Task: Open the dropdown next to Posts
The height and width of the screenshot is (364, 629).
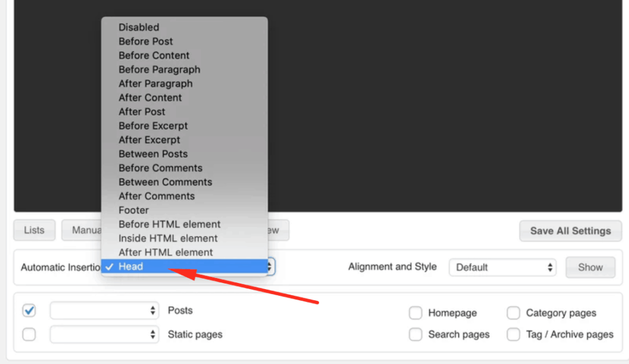Action: (x=104, y=311)
